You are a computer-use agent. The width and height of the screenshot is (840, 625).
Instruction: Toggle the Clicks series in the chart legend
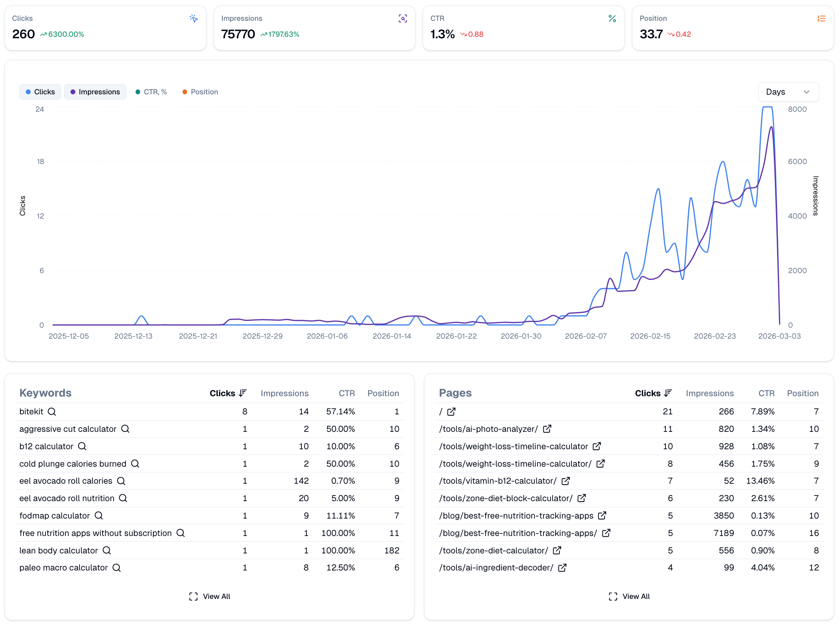pyautogui.click(x=40, y=92)
